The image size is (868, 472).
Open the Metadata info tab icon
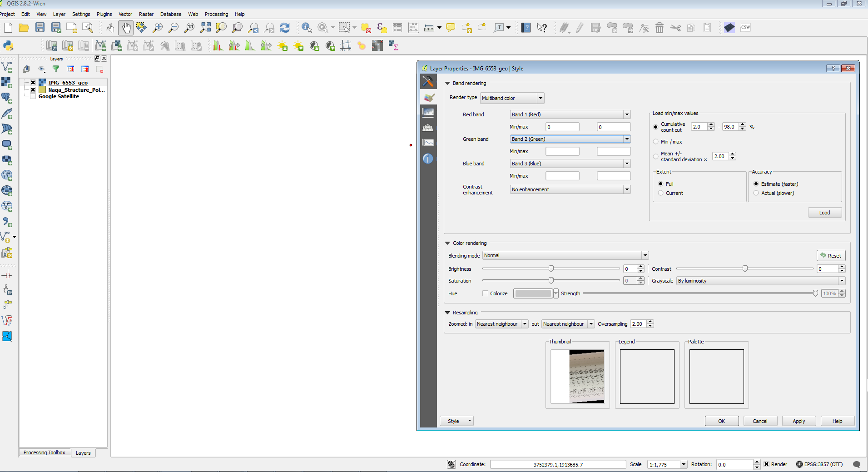(x=428, y=159)
